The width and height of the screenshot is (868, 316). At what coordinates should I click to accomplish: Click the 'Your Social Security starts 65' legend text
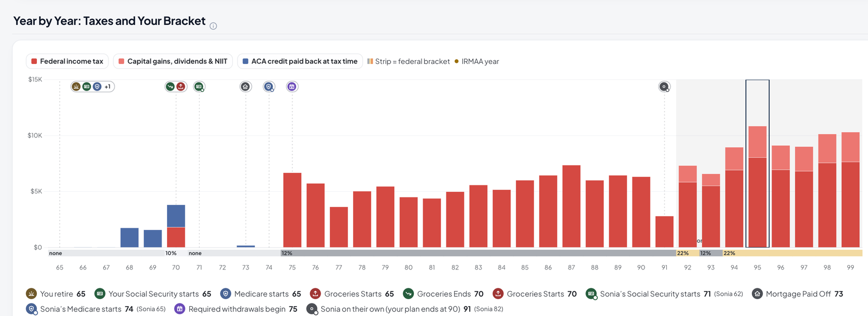click(160, 294)
